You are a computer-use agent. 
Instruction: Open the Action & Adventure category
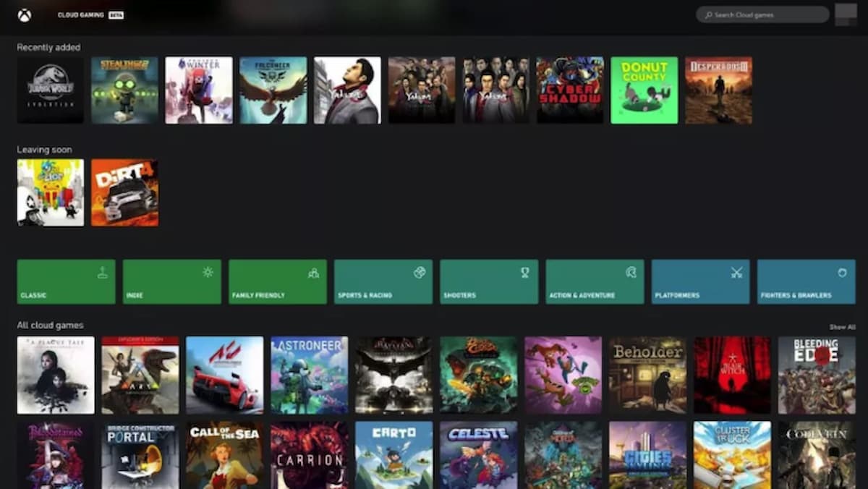595,281
